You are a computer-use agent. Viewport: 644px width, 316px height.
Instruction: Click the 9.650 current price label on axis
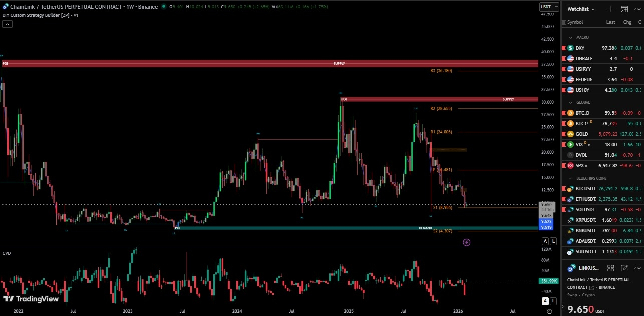tap(546, 204)
